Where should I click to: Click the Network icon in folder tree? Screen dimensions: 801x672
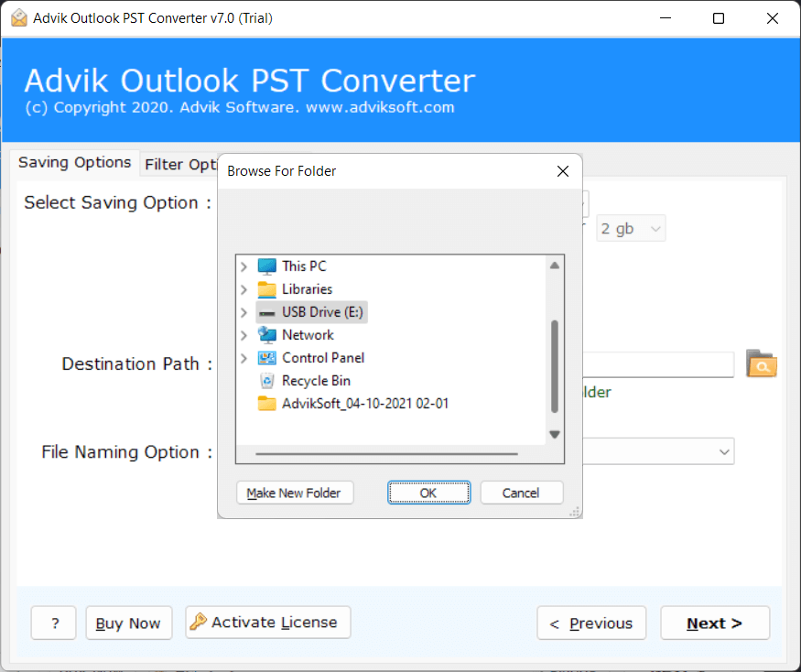tap(266, 335)
